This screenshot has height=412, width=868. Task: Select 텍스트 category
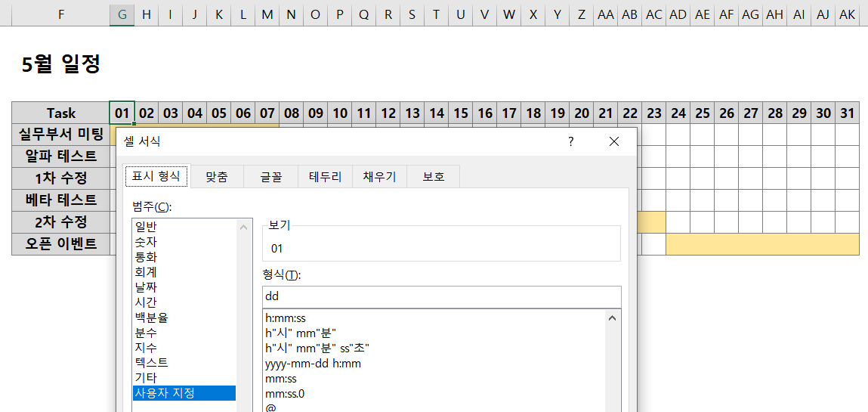pyautogui.click(x=184, y=363)
